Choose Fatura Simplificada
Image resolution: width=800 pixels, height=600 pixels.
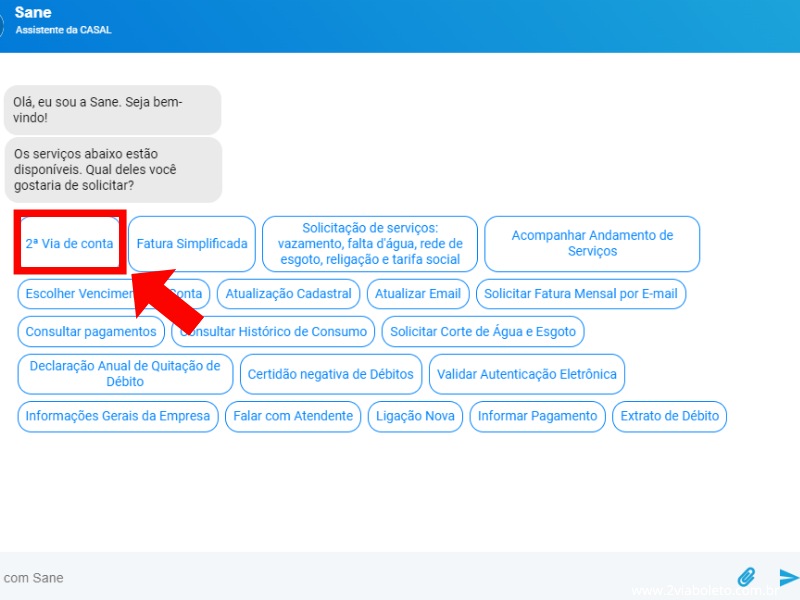(x=192, y=243)
